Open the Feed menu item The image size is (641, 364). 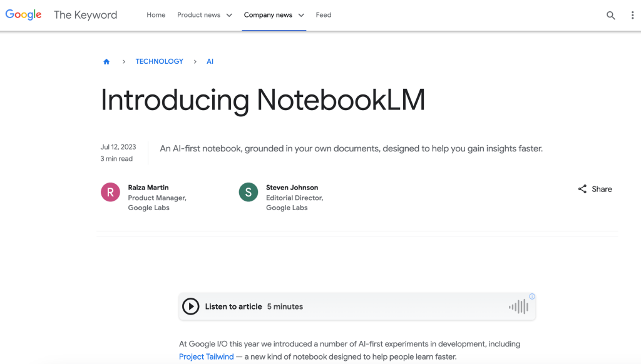[323, 15]
